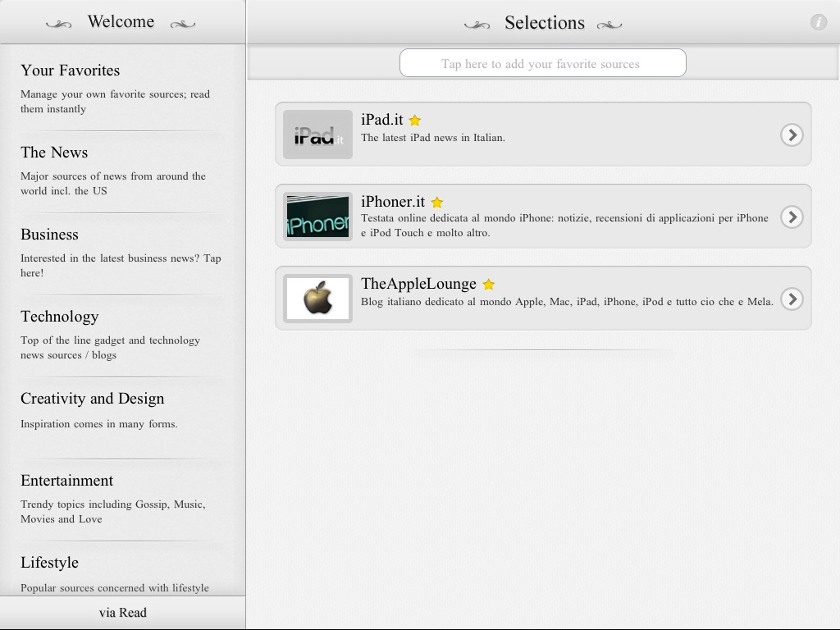Viewport: 840px width, 630px height.
Task: Click 'Trendy topics including Gossip, Music' text
Action: [x=113, y=511]
